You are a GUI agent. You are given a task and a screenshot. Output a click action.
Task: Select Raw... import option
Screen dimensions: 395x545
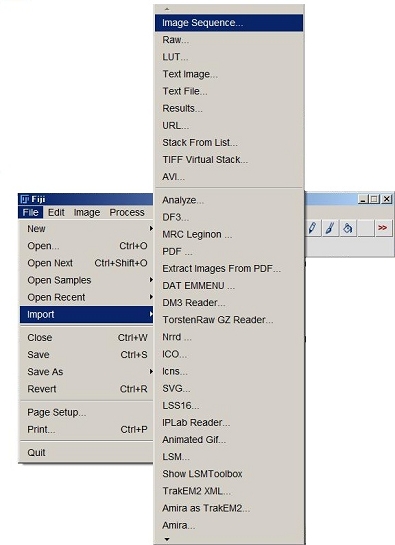tap(229, 40)
